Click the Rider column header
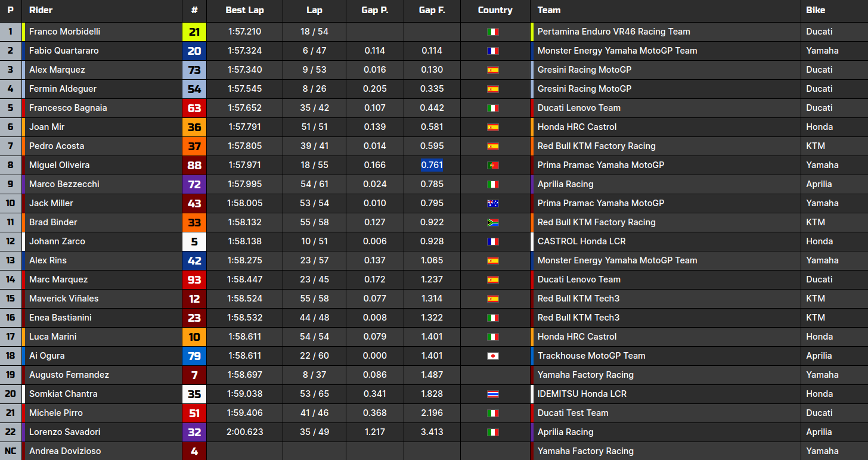The height and width of the screenshot is (460, 868). tap(41, 10)
